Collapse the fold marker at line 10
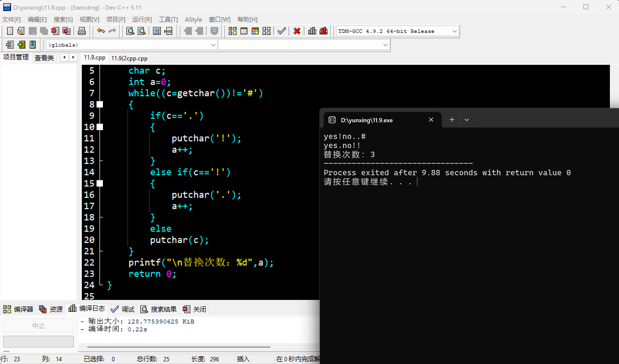 click(x=100, y=127)
